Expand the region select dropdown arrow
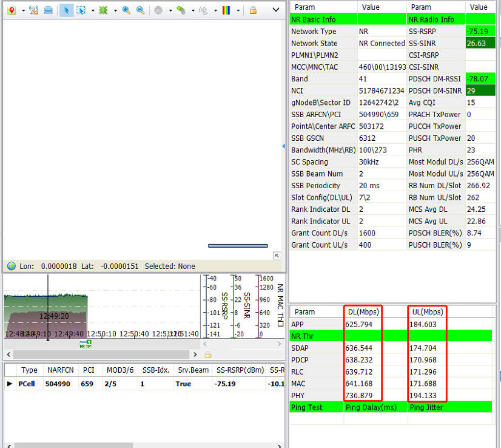The image size is (501, 448). [93, 10]
